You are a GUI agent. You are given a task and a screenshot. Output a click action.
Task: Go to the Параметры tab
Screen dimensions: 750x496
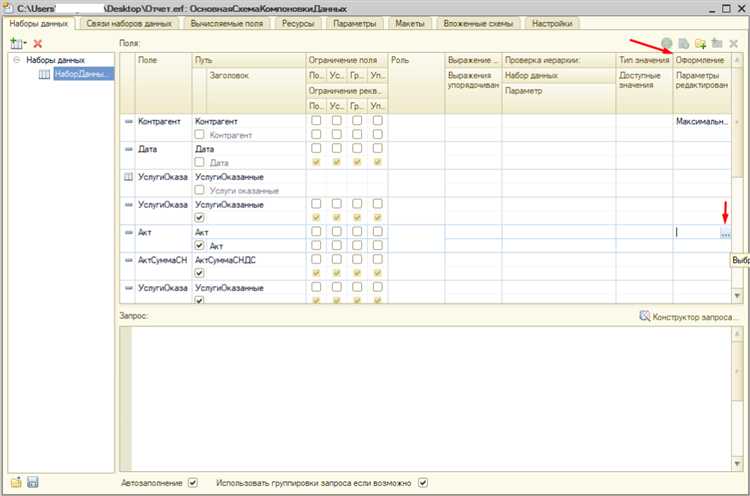coord(354,23)
